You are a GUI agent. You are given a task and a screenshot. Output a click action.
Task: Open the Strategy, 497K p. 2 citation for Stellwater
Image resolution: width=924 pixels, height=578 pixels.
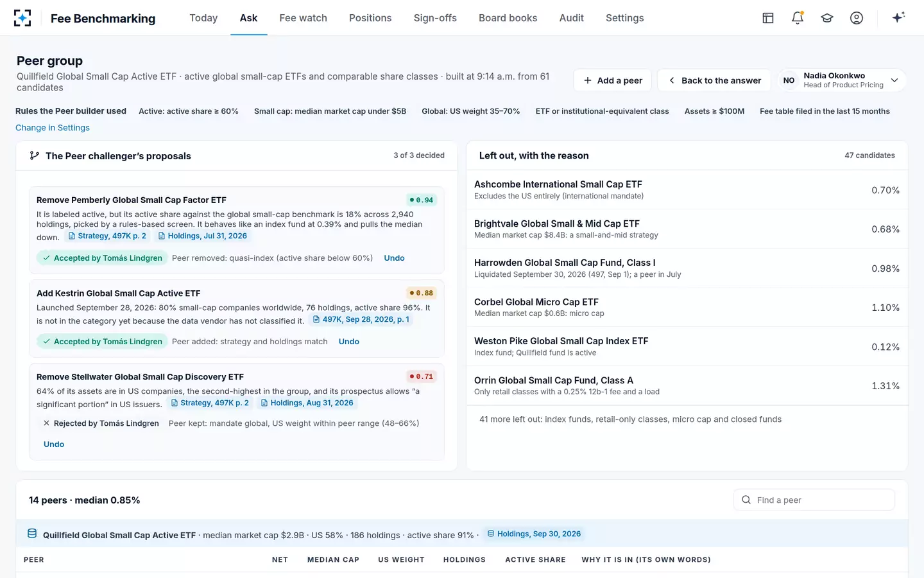click(x=210, y=403)
